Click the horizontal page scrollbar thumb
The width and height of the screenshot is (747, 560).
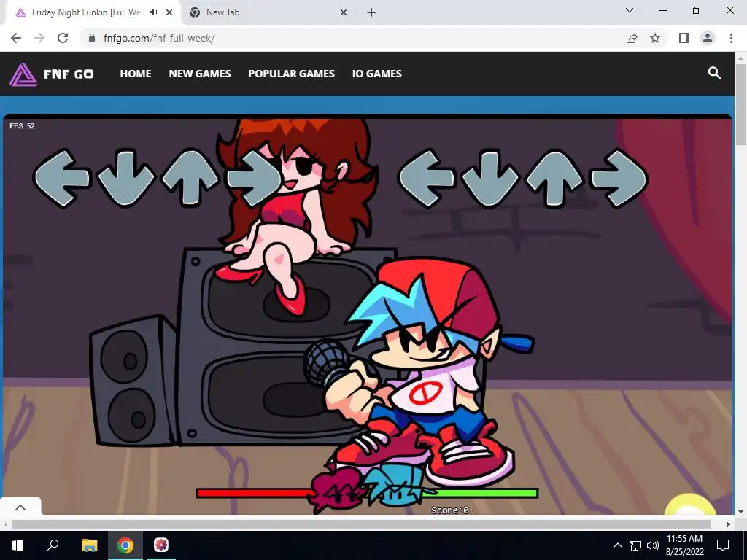362,524
